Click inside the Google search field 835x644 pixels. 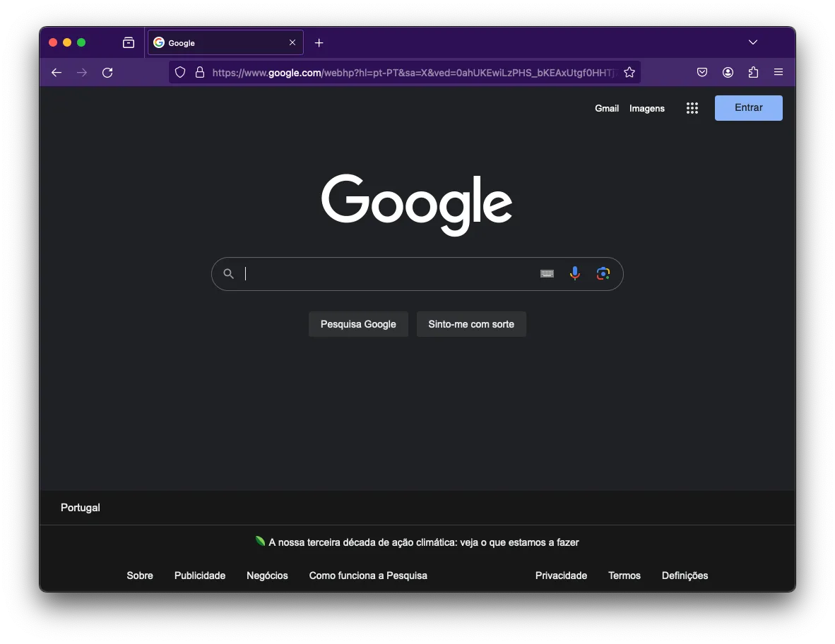pyautogui.click(x=389, y=274)
